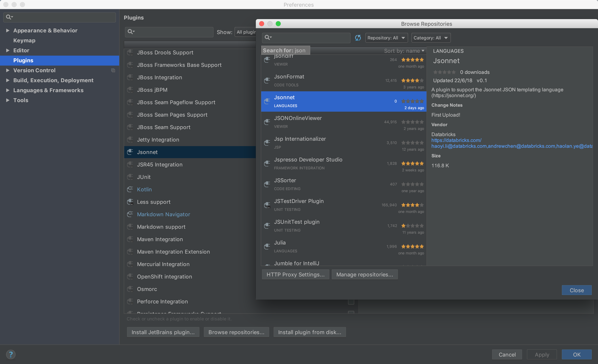Select the Plugins menu item in sidebar
This screenshot has width=598, height=364.
tap(23, 60)
